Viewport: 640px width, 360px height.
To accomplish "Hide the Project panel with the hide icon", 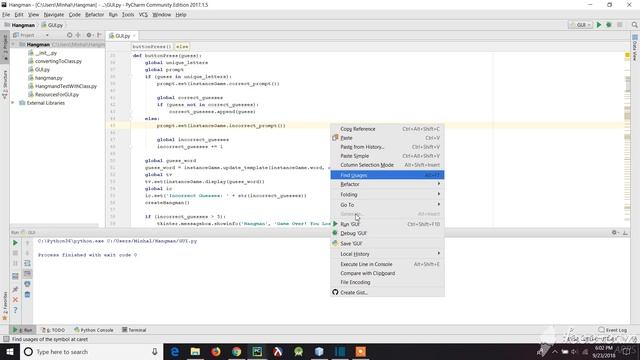I will point(99,35).
